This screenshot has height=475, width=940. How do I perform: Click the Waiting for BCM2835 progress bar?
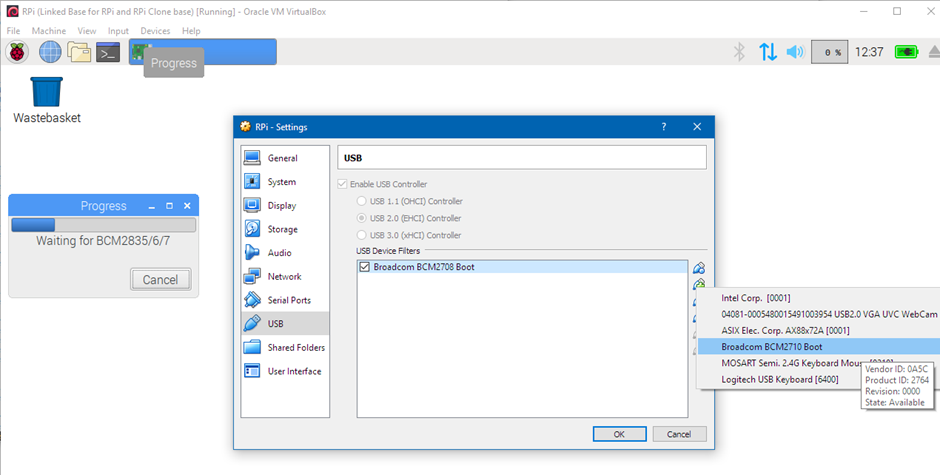(103, 225)
